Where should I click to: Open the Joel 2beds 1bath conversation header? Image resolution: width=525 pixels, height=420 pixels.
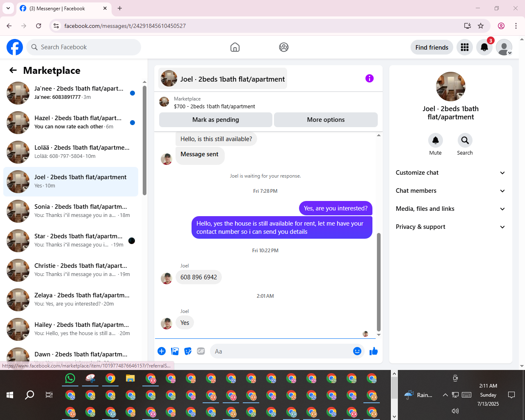tap(223, 78)
